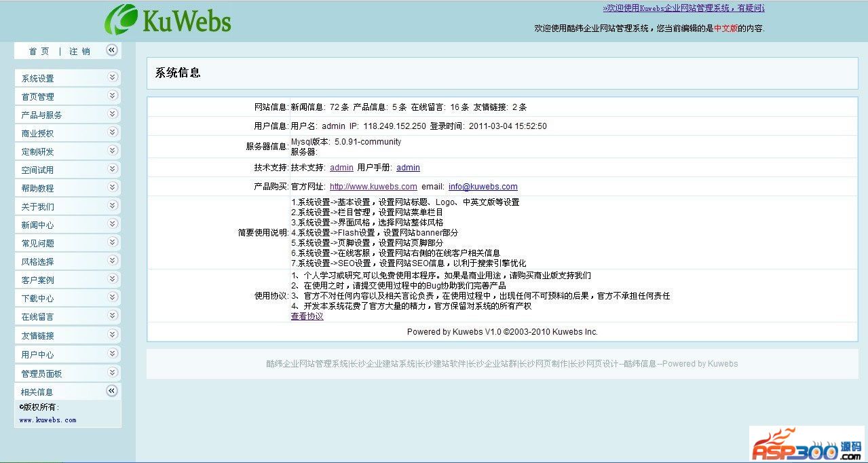The height and width of the screenshot is (463, 868).
Task: Open the 商业授权 menu item
Action: click(x=37, y=134)
